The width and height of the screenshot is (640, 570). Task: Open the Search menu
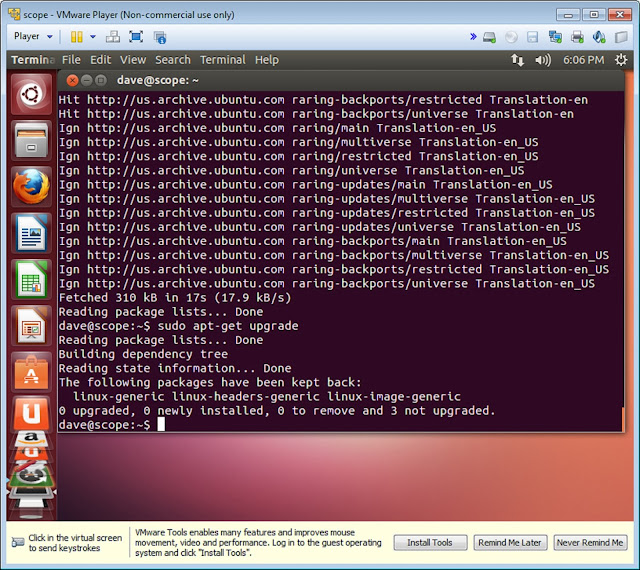pyautogui.click(x=173, y=60)
